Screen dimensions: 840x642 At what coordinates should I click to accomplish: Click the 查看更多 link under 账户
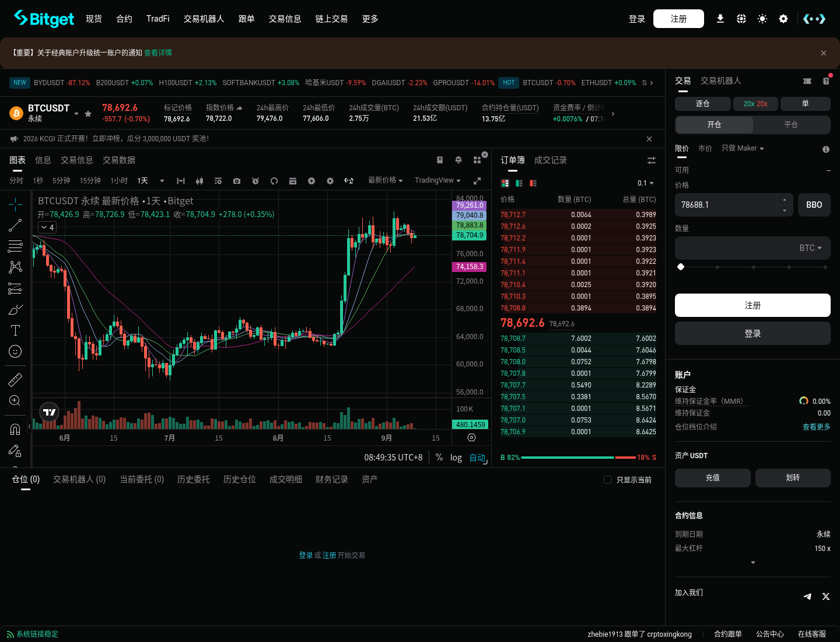point(817,427)
